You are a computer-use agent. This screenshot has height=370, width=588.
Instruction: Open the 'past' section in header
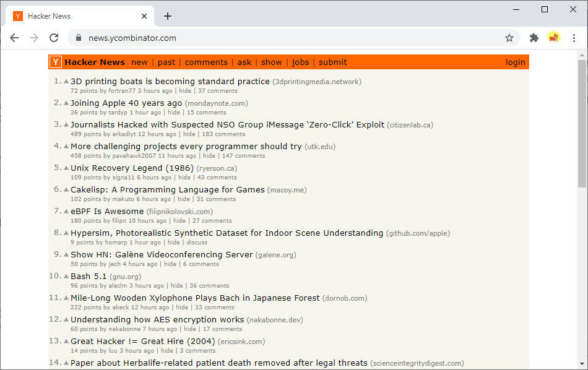(166, 62)
